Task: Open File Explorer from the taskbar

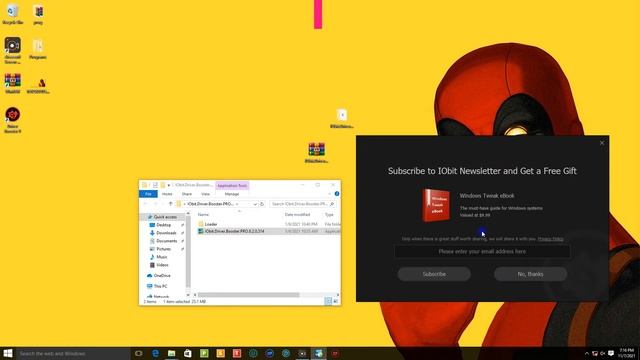Action: pyautogui.click(x=171, y=353)
